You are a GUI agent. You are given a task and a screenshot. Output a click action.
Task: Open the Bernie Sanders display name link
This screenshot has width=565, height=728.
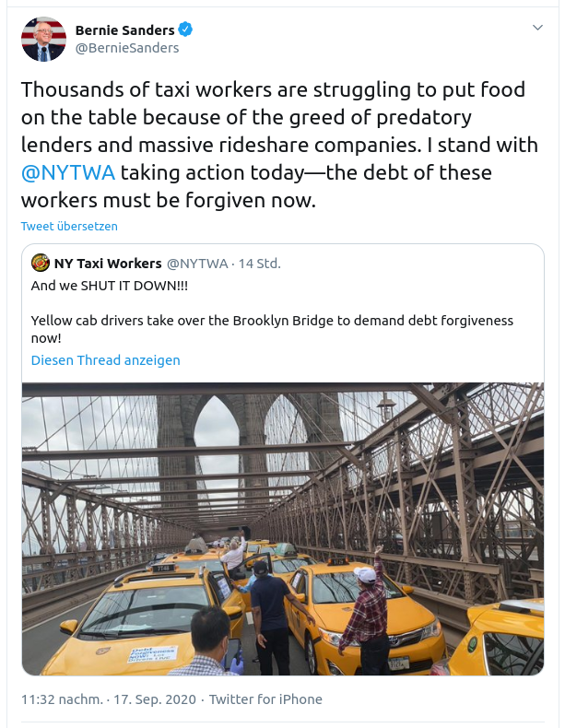[x=124, y=30]
